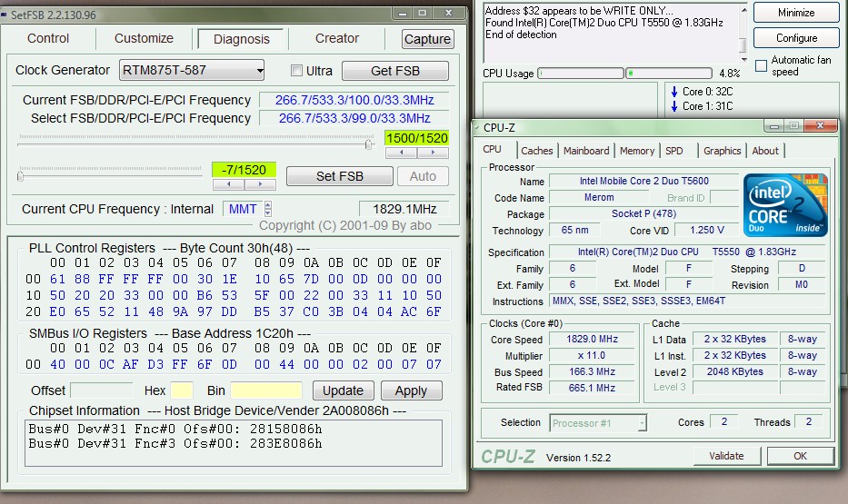
Task: Click the Configure button in fan control window
Action: click(796, 38)
